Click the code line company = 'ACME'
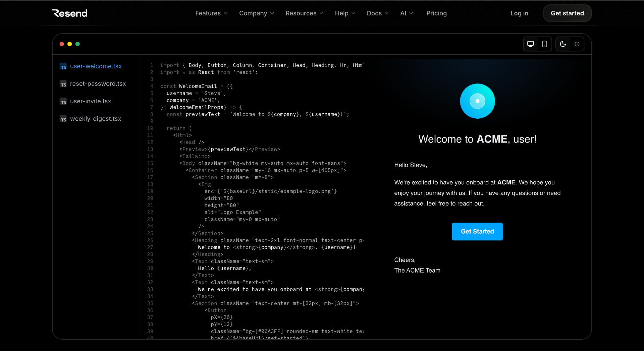644x351 pixels. click(193, 100)
